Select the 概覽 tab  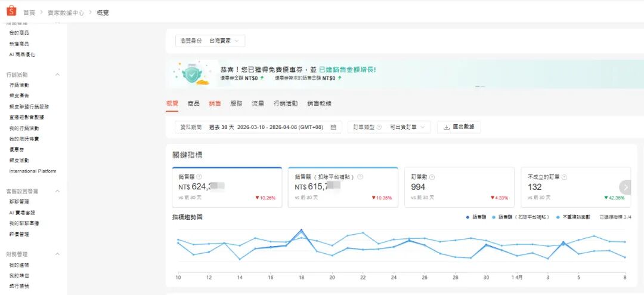pos(172,104)
